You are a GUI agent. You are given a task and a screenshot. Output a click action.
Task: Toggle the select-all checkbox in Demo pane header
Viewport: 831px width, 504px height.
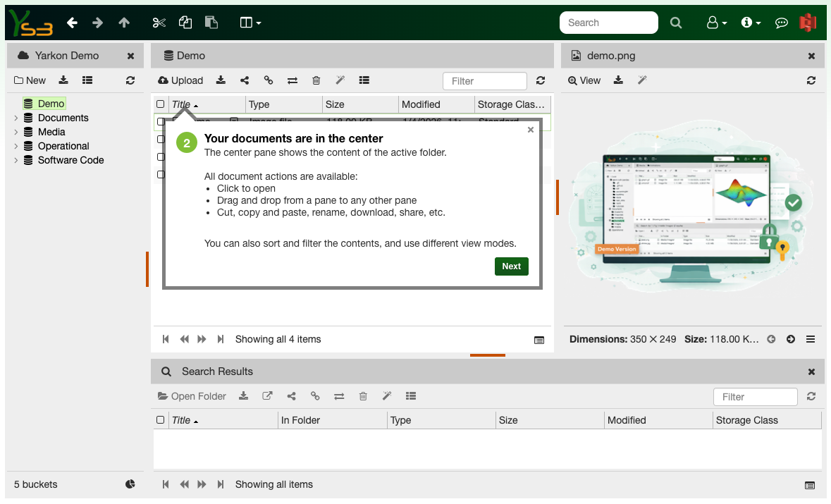(161, 104)
